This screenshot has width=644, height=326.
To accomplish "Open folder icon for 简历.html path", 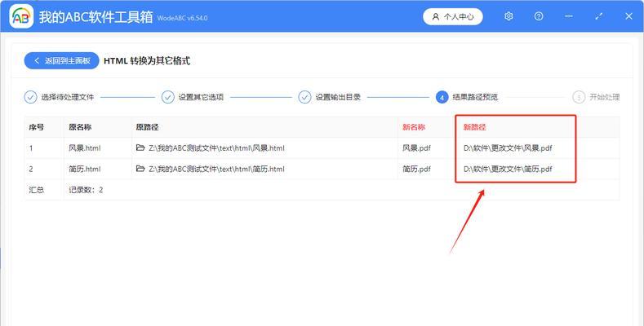I will point(140,169).
